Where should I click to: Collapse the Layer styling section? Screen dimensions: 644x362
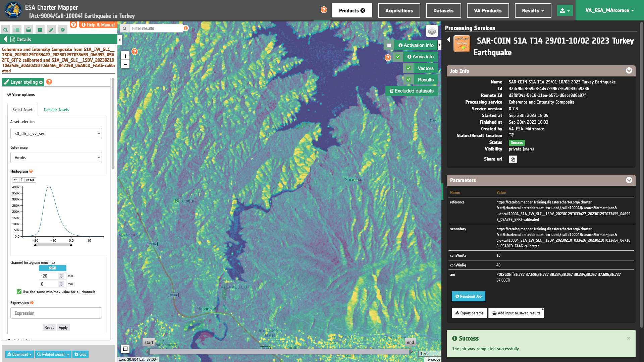click(x=23, y=82)
